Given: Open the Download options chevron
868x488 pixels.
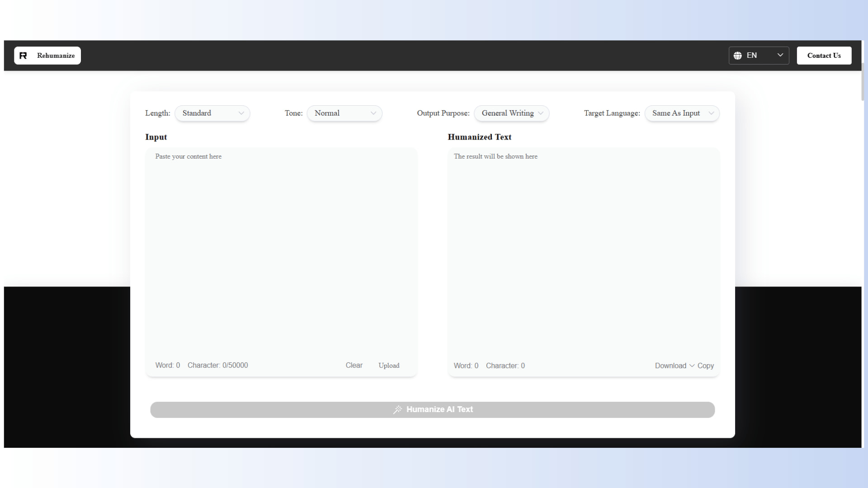Looking at the screenshot, I should 691,366.
